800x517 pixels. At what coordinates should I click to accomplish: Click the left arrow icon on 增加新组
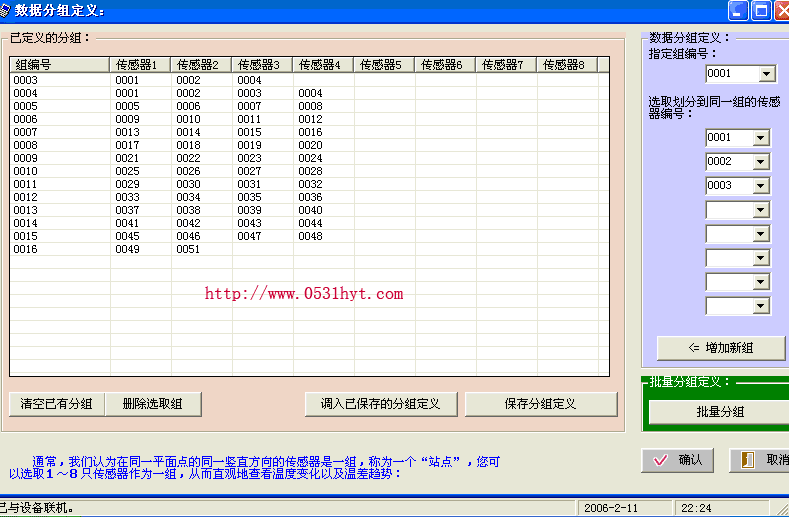pos(694,348)
